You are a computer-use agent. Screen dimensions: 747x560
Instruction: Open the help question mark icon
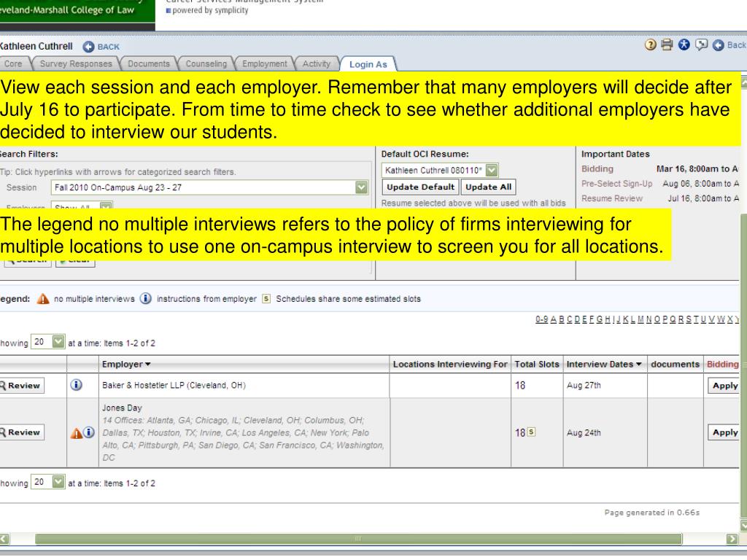click(650, 44)
